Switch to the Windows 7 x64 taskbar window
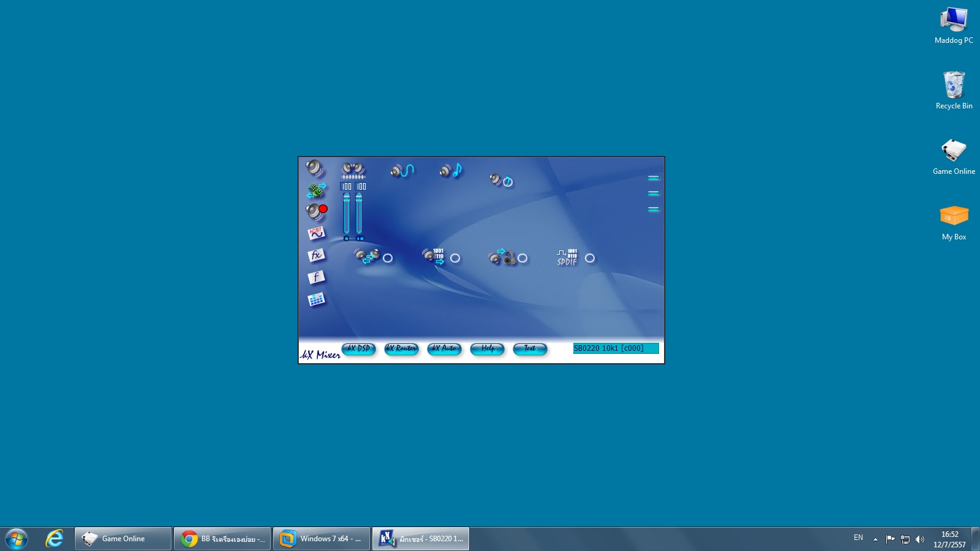The image size is (980, 551). [x=322, y=539]
